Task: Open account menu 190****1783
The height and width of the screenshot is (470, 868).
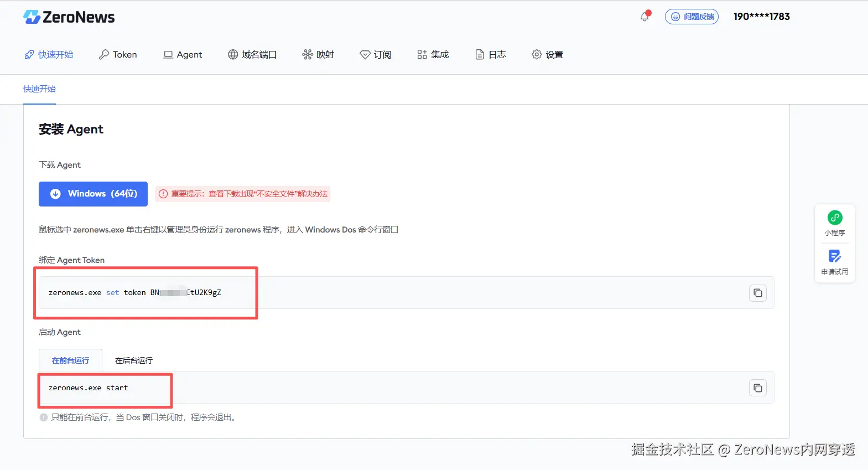Action: (x=761, y=17)
